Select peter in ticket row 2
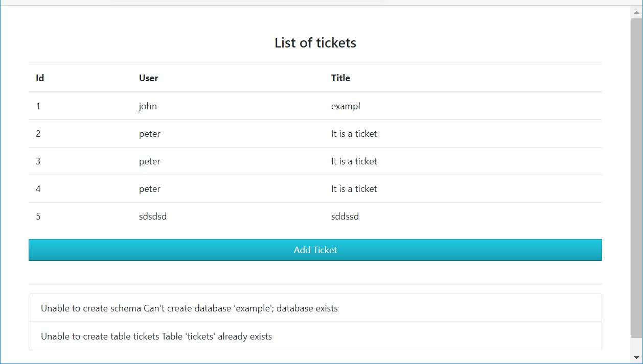 point(149,134)
